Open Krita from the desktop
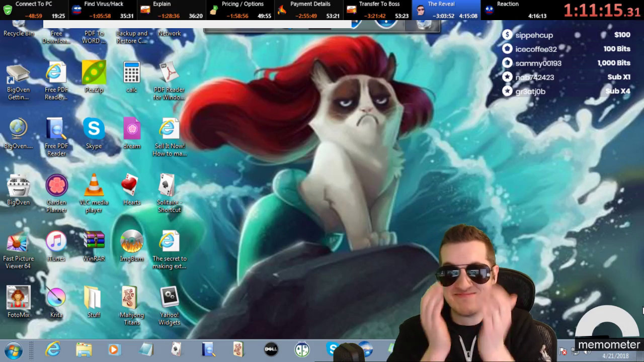644x362 pixels. point(56,302)
